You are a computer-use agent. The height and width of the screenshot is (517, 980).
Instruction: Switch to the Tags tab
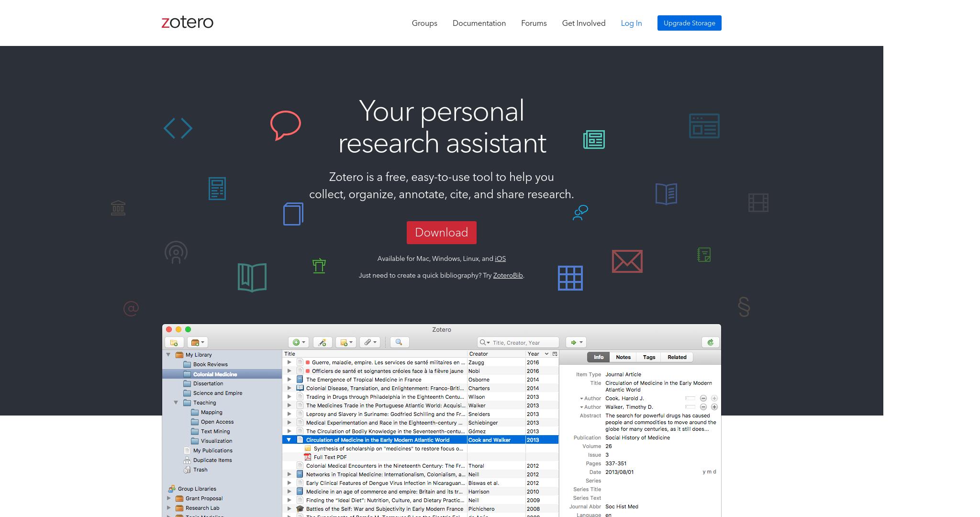(649, 357)
